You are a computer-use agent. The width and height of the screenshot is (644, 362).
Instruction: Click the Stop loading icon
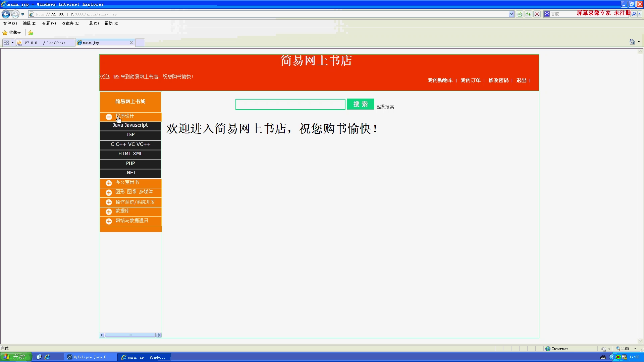(537, 14)
